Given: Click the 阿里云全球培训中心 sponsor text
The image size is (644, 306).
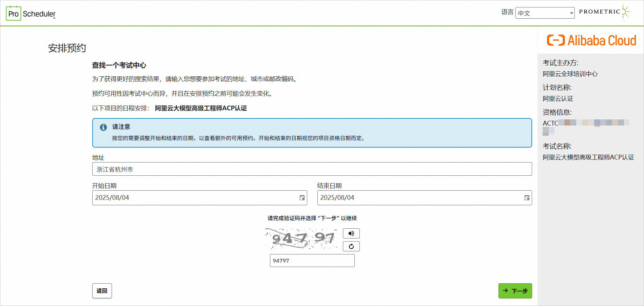Looking at the screenshot, I should pos(570,74).
